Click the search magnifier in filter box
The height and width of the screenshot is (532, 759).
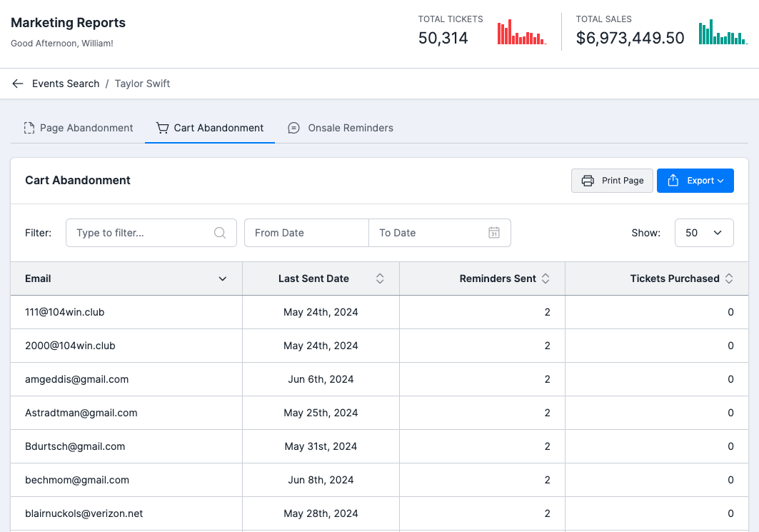[220, 233]
